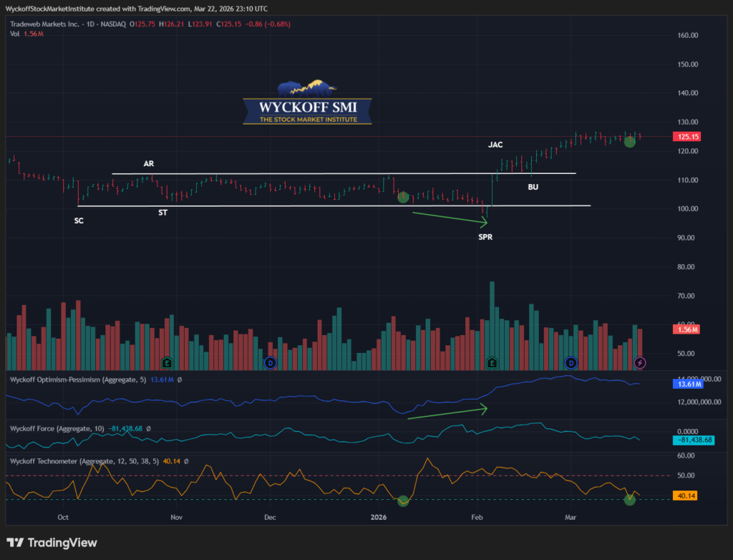Screen dimensions: 733x560
Task: Click the earnings 'E' marker near November
Action: 167,362
